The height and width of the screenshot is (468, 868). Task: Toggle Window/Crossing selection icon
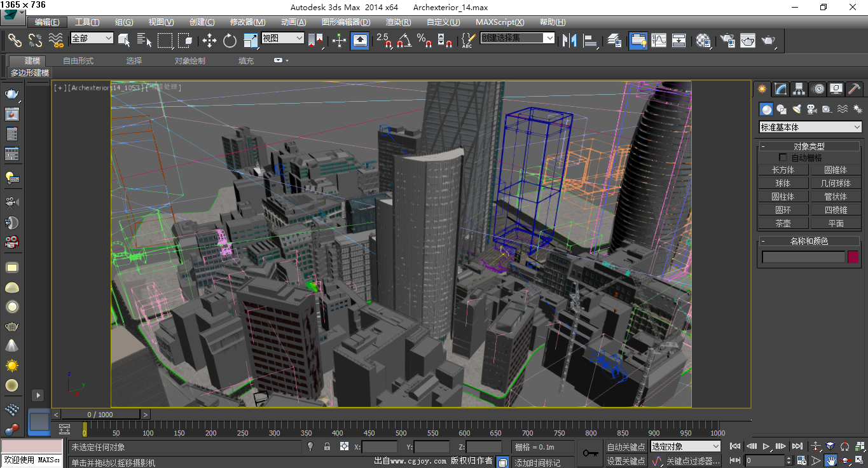185,41
